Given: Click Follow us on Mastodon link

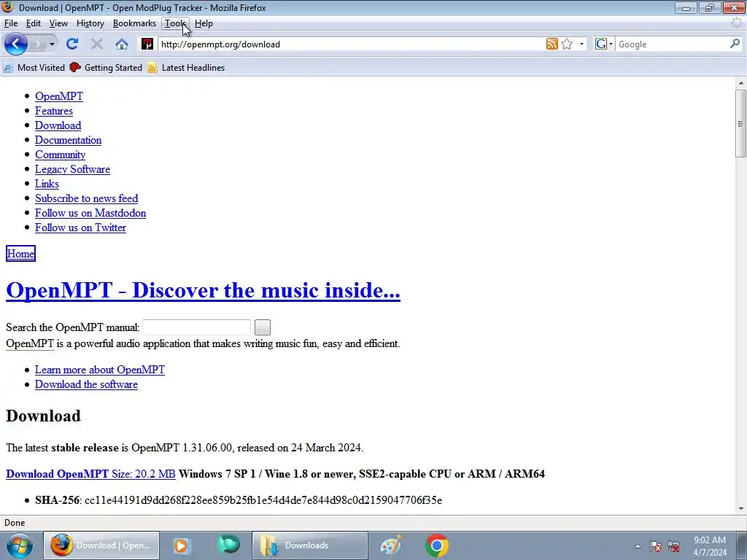Looking at the screenshot, I should [90, 214].
